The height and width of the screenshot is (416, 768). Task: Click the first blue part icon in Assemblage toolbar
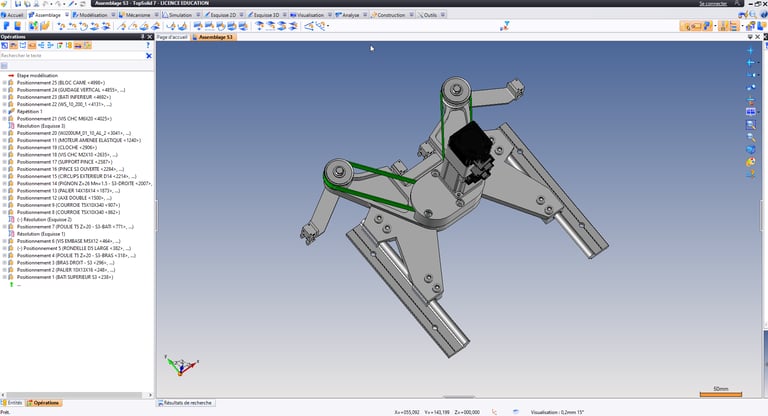tap(7, 26)
